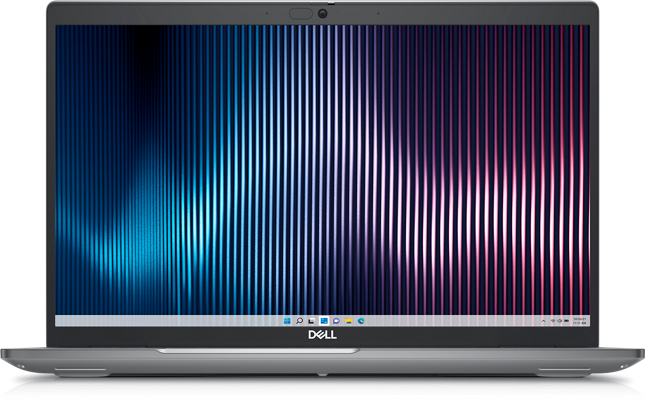Click Show desktop at taskbar's far right edge

[x=589, y=321]
